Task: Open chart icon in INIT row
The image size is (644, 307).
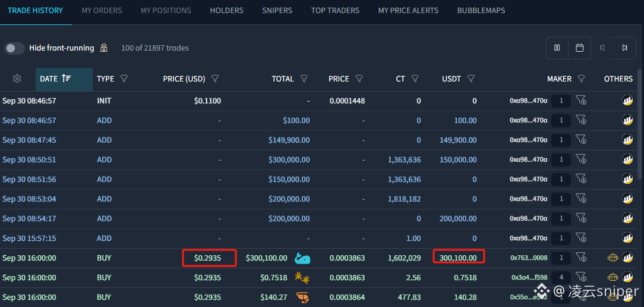Action: pyautogui.click(x=627, y=101)
